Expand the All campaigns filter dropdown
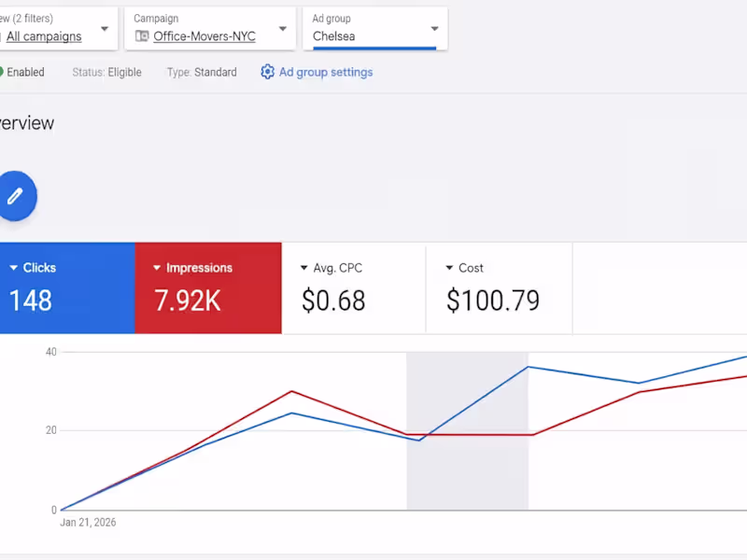 pyautogui.click(x=104, y=29)
